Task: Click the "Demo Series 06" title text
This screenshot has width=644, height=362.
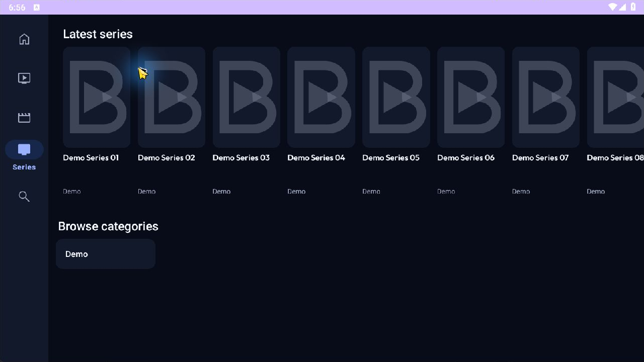Action: click(466, 158)
